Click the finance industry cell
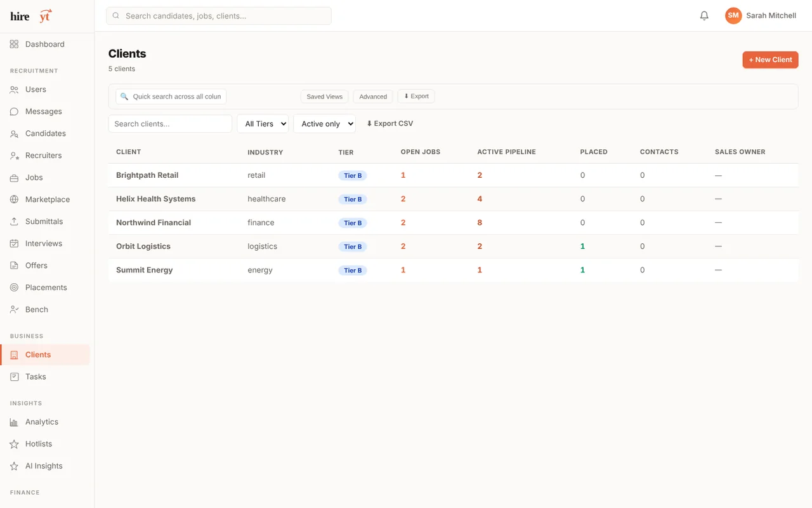Image resolution: width=812 pixels, height=508 pixels. point(261,223)
